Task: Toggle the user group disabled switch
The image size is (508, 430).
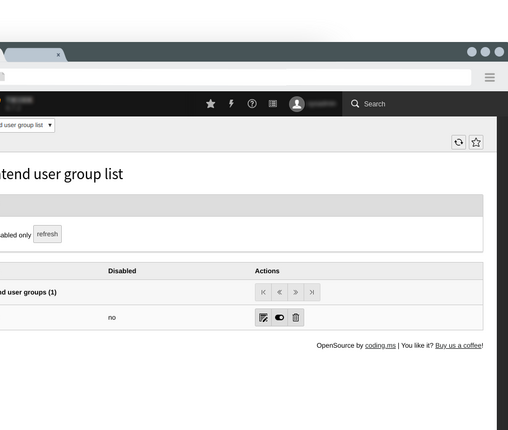Action: (279, 317)
